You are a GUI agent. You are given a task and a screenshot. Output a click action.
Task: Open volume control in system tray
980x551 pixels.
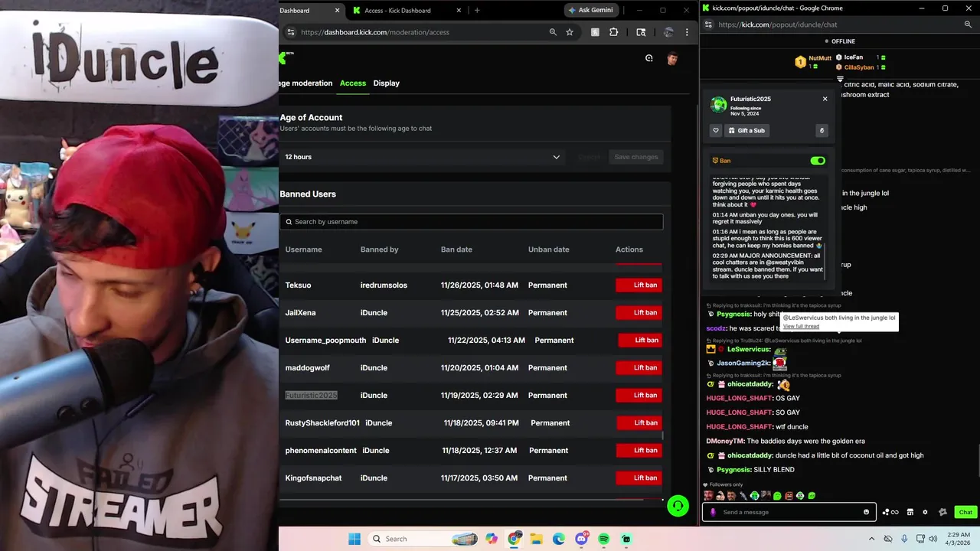(x=932, y=539)
